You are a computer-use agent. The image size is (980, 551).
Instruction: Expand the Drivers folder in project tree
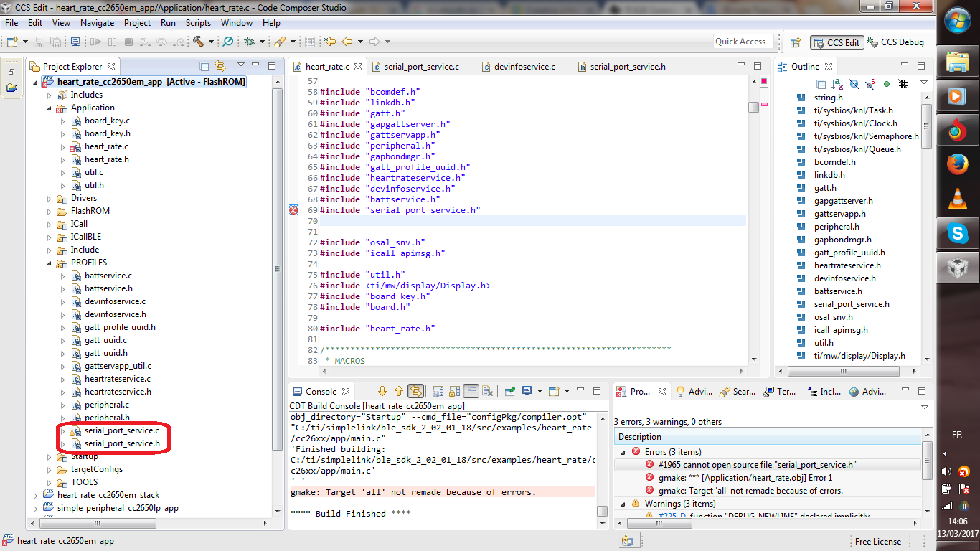(x=50, y=198)
